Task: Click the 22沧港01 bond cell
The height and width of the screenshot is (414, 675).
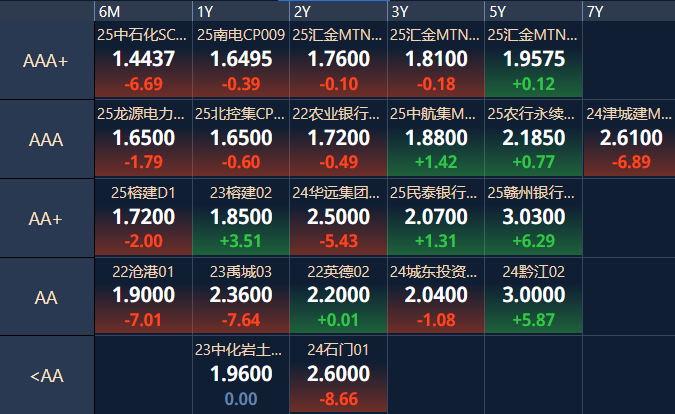Action: pyautogui.click(x=143, y=296)
